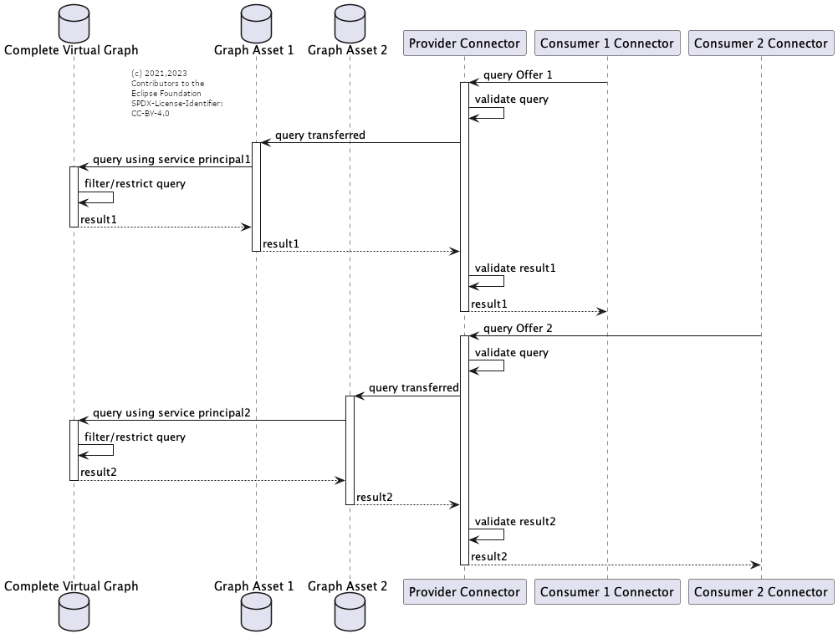Click the top "Complete Virtual Graph" text label
This screenshot has width=838, height=644.
tap(71, 50)
